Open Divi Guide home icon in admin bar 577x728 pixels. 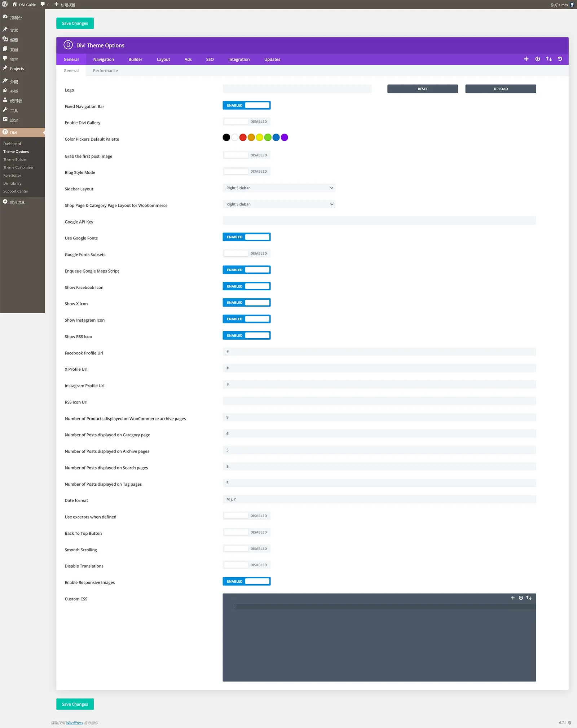coord(14,4)
